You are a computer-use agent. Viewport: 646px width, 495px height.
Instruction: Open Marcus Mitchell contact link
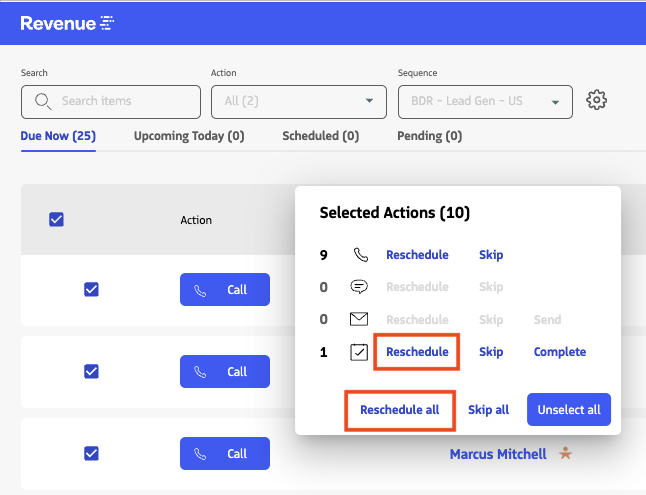pyautogui.click(x=498, y=454)
